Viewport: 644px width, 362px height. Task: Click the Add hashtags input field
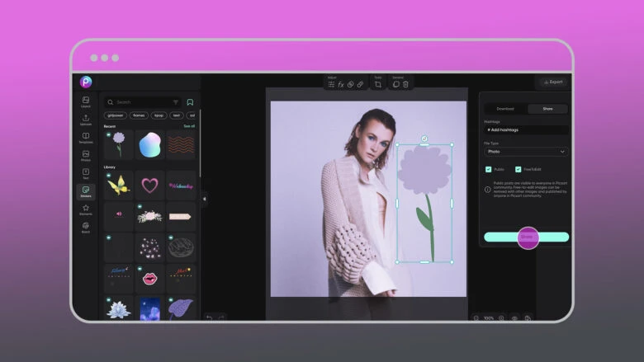point(526,130)
